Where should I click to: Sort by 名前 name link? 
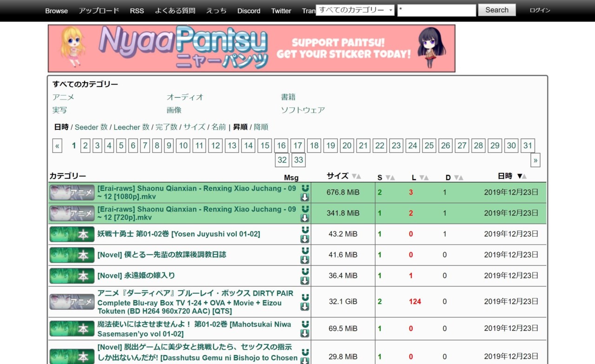(219, 127)
